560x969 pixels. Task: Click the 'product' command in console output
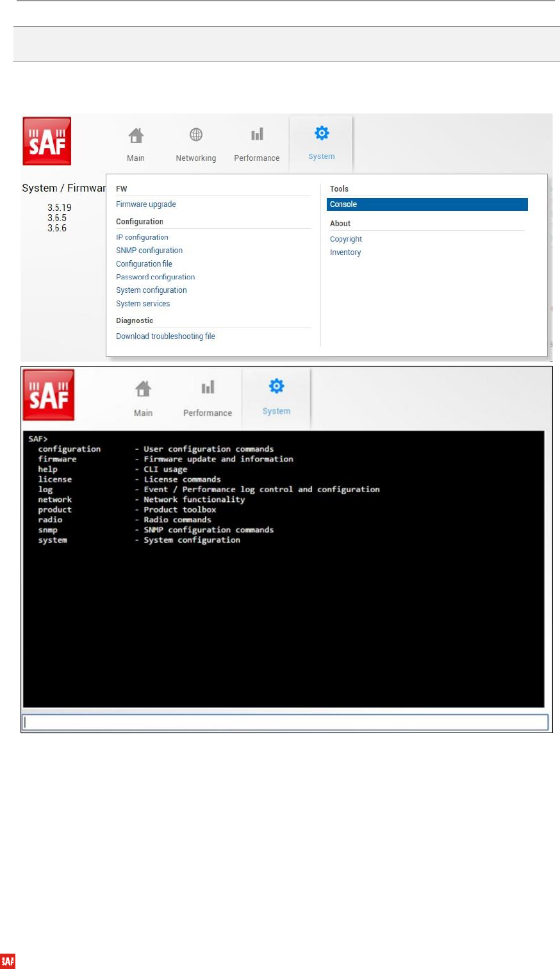pos(55,509)
